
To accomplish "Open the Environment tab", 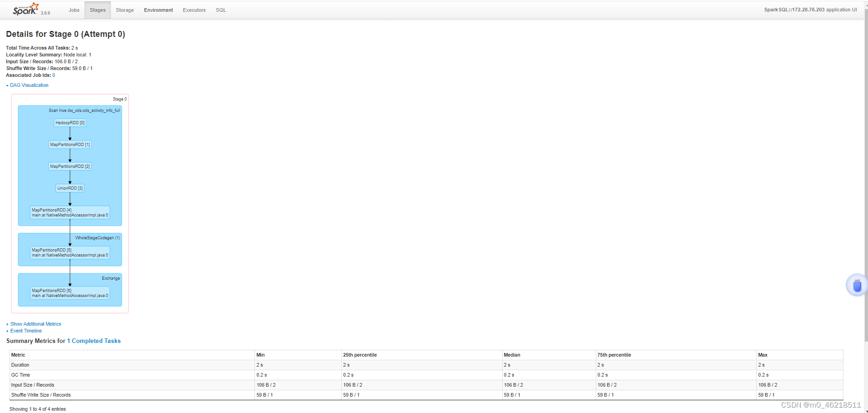I will point(159,10).
